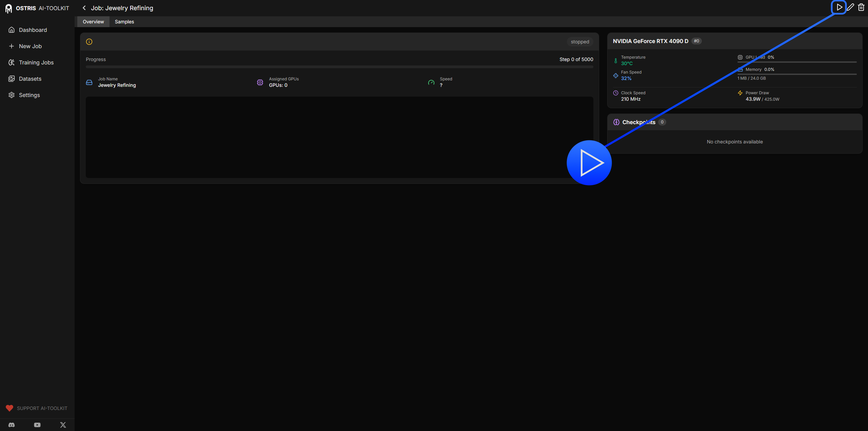The image size is (868, 431).
Task: Click the yellow info icon in the status bar
Action: 89,42
